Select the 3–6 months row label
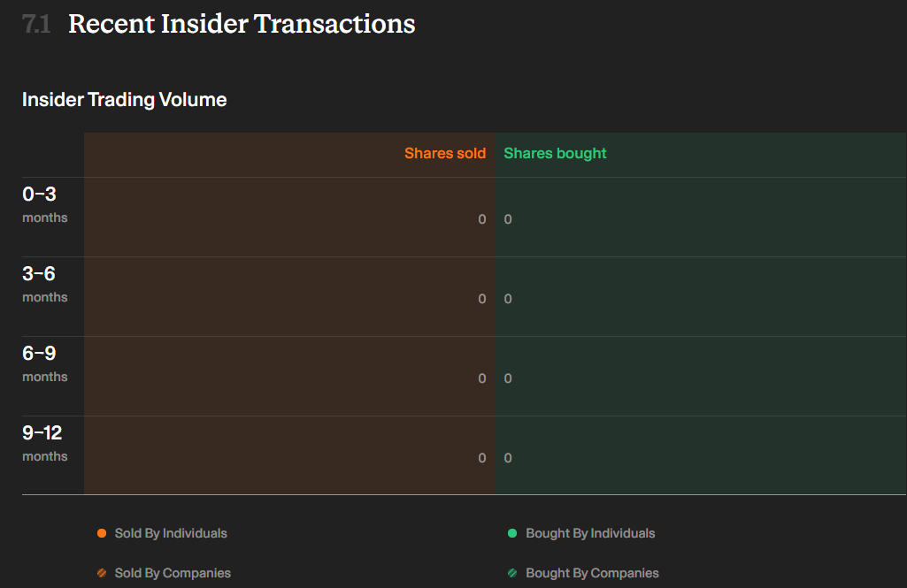 [x=44, y=284]
